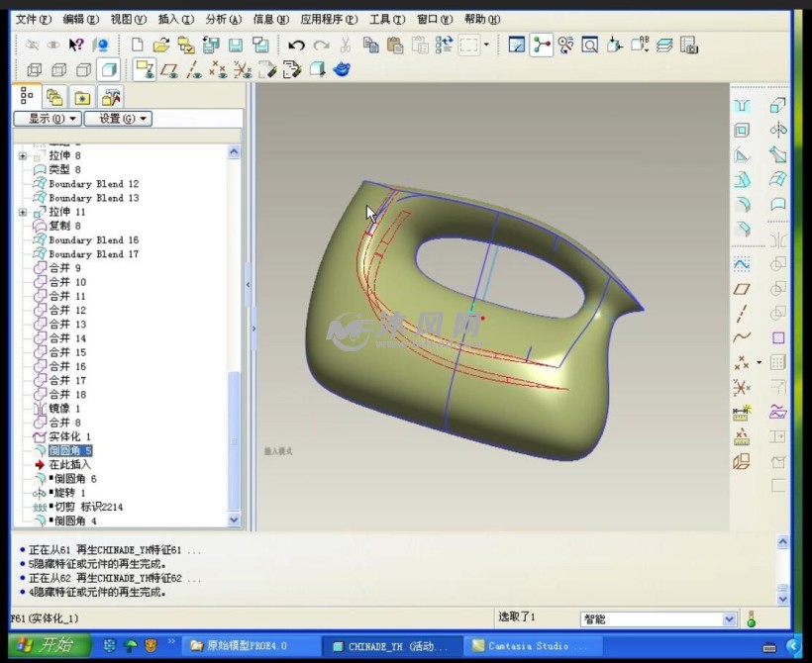Open the 插入(I) menu
This screenshot has height=663, width=812.
coord(176,19)
